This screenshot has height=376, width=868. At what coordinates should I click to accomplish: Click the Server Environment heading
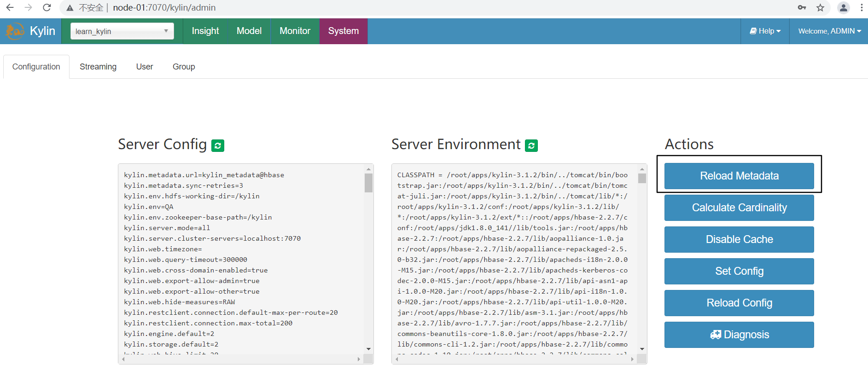[x=456, y=145]
